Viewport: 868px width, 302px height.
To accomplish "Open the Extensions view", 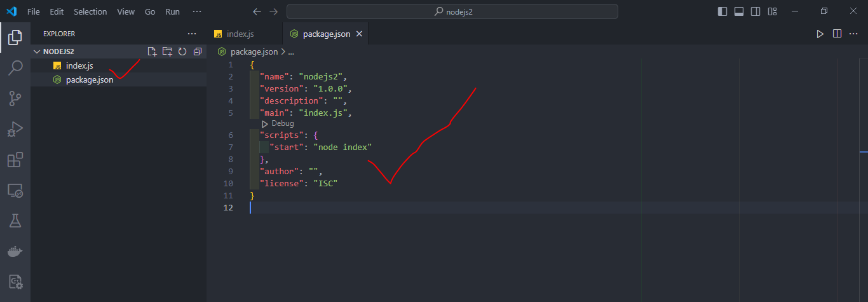I will [15, 160].
